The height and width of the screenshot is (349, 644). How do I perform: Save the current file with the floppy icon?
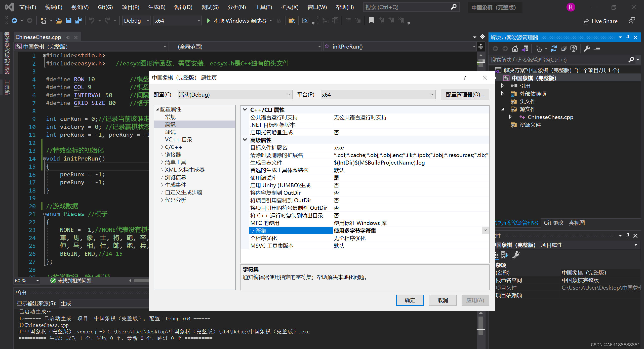pos(68,21)
